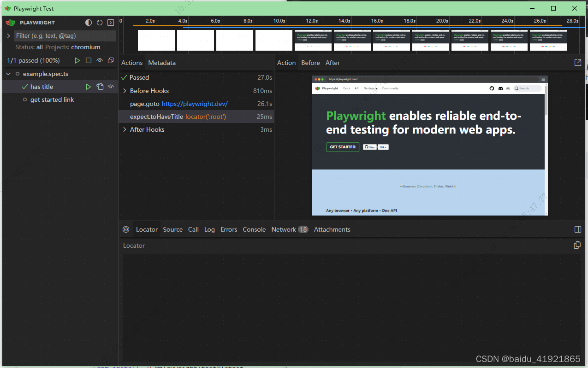The image size is (588, 368).
Task: Maximize the Playwright Test window
Action: [553, 8]
